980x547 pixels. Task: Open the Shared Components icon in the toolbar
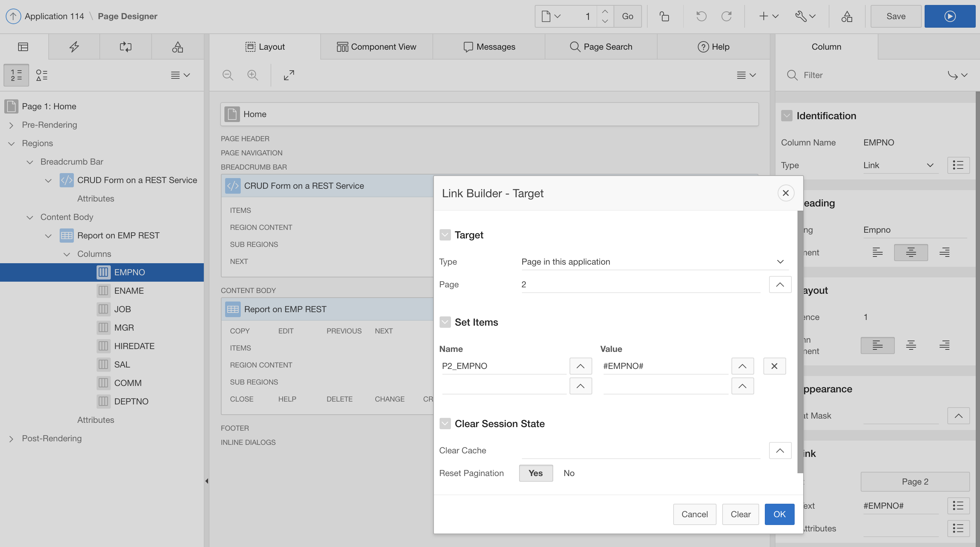[x=846, y=16]
